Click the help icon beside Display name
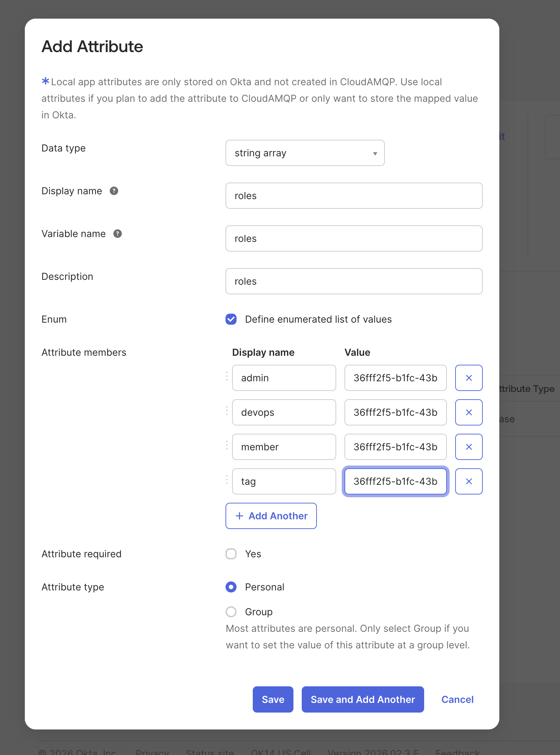The height and width of the screenshot is (755, 560). click(114, 190)
